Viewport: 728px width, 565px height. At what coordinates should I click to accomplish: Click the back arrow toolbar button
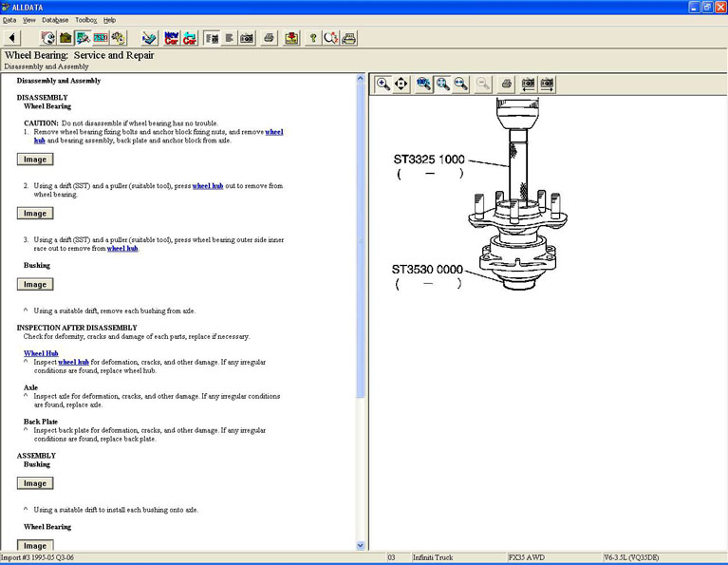click(x=11, y=38)
